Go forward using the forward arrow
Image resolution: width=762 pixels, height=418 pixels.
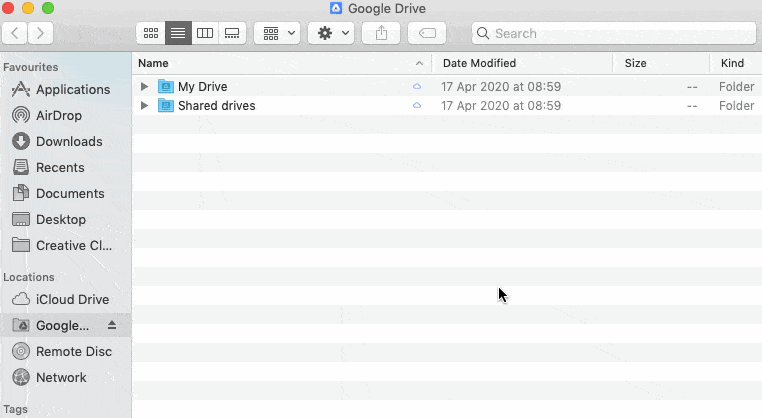(x=41, y=33)
